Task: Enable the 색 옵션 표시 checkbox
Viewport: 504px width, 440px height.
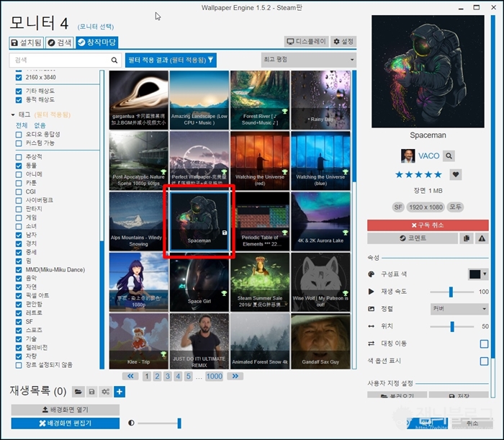Action: 484,361
